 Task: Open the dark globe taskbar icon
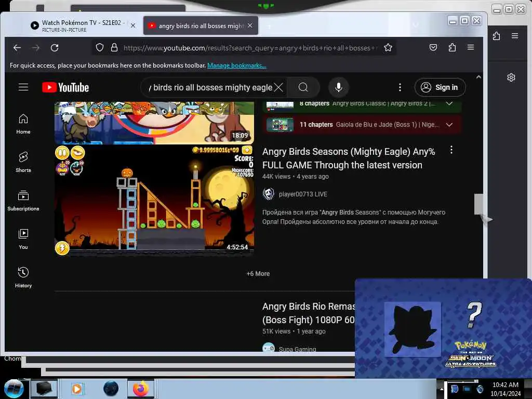[111, 389]
